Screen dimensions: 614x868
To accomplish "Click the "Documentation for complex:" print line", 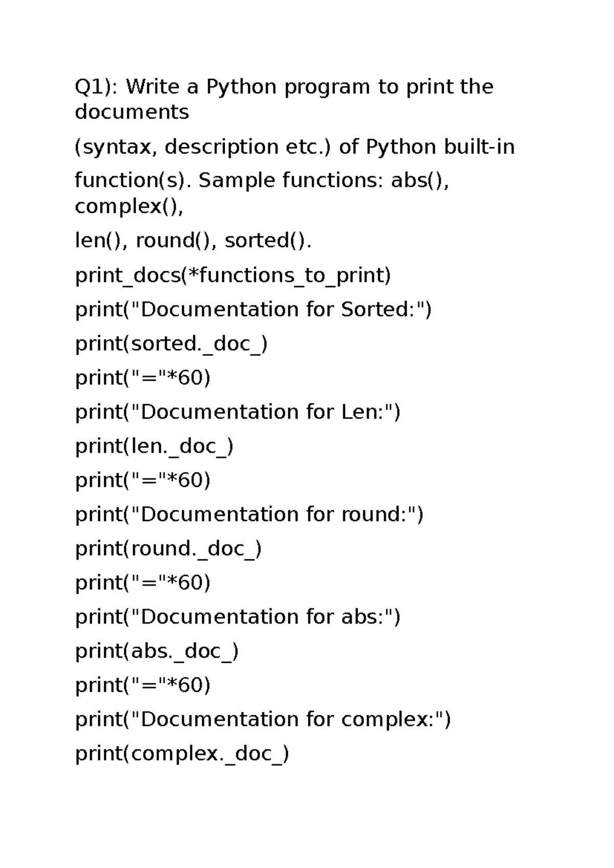I will 262,720.
